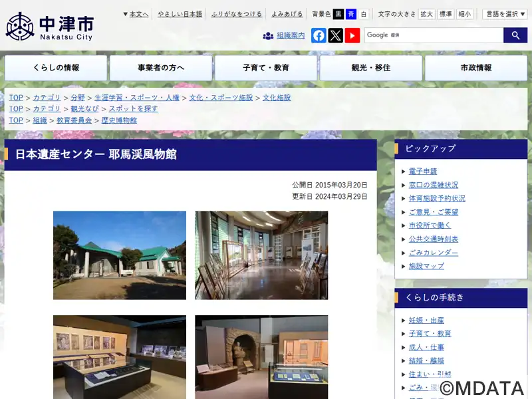Open 分野 breadcrumb link
532x399 pixels.
(x=78, y=98)
